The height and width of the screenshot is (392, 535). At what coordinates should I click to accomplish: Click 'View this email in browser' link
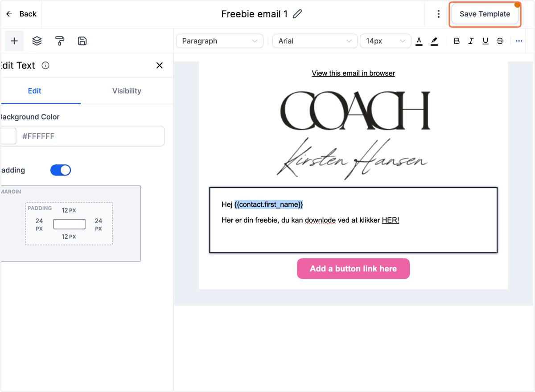coord(353,73)
